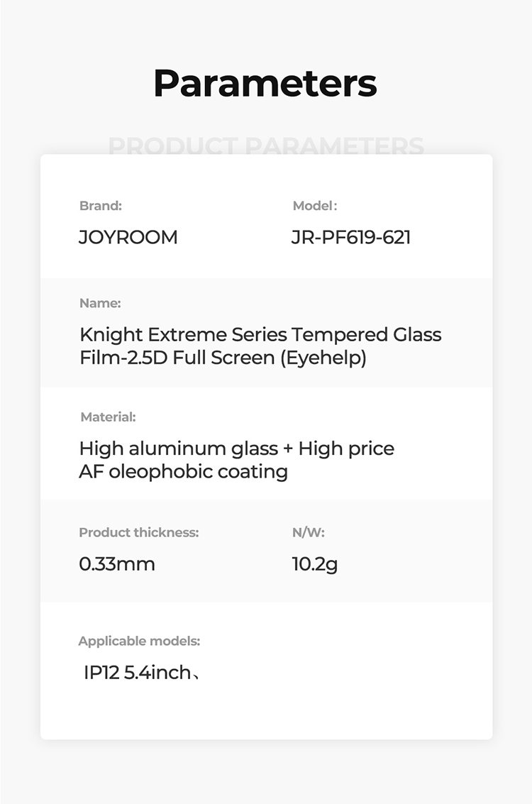Click the word Eyehelp in parentheses
This screenshot has width=532, height=804.
(323, 358)
